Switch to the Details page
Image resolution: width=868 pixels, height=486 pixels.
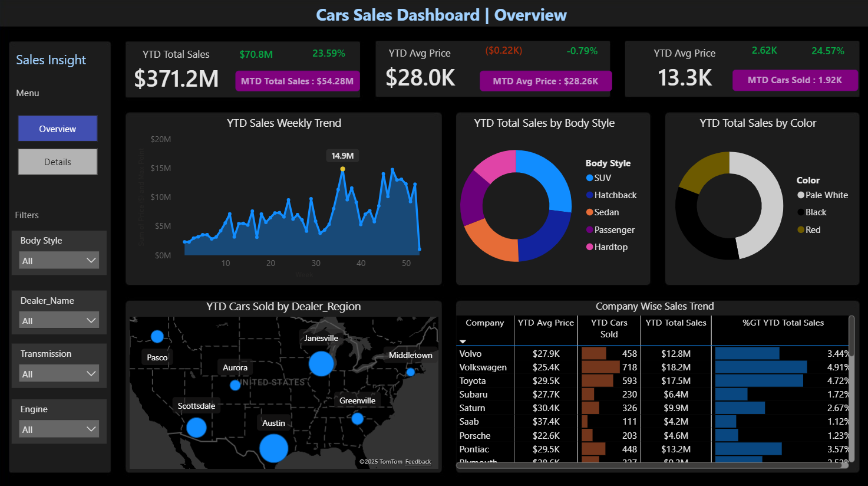point(58,162)
